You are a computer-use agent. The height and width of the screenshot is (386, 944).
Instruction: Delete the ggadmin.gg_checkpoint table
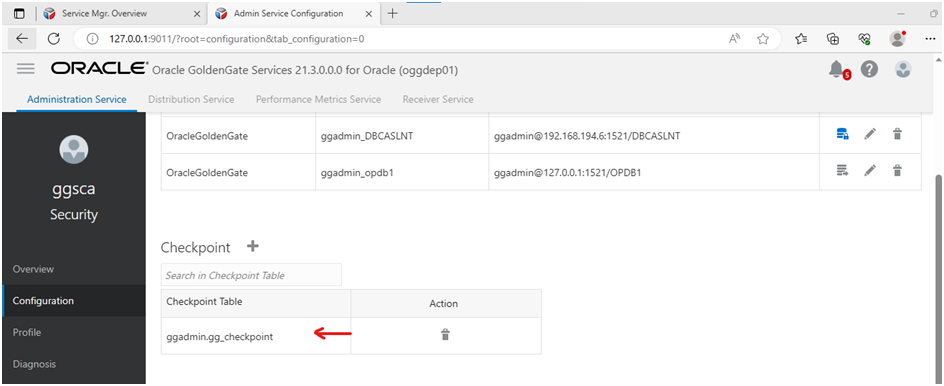pyautogui.click(x=446, y=335)
